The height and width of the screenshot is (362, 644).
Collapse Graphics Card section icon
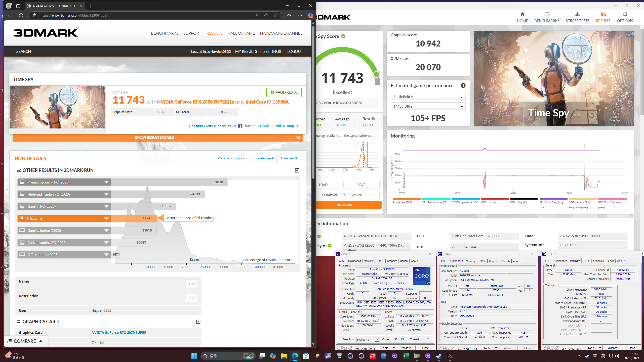198,322
